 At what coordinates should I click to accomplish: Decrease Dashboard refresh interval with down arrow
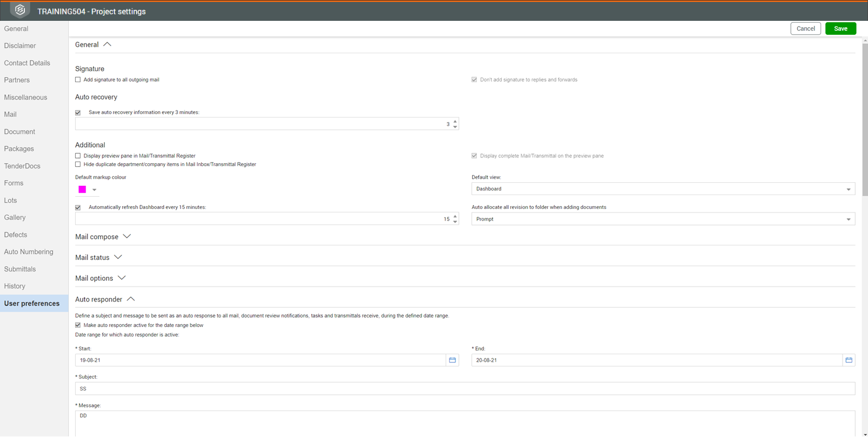click(x=455, y=222)
